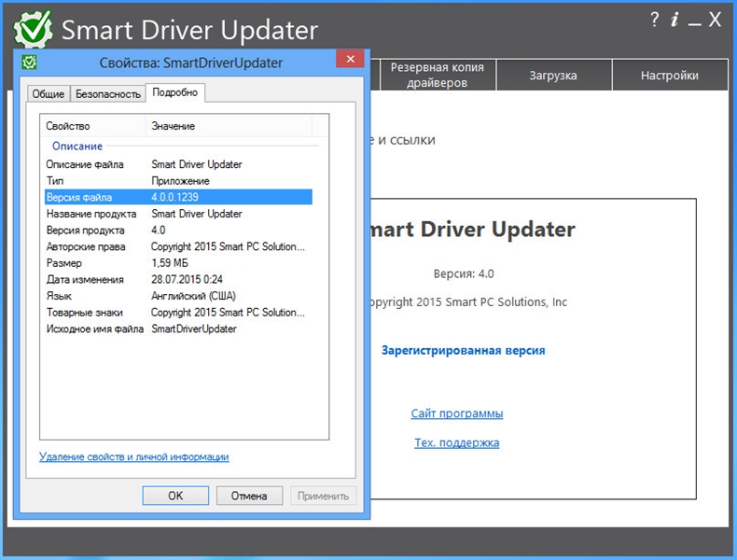This screenshot has height=560, width=737.
Task: Click the Приложение type value
Action: click(180, 181)
